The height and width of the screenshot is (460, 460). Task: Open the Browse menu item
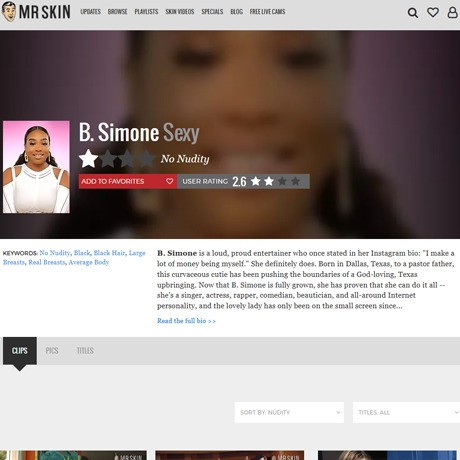tap(117, 12)
